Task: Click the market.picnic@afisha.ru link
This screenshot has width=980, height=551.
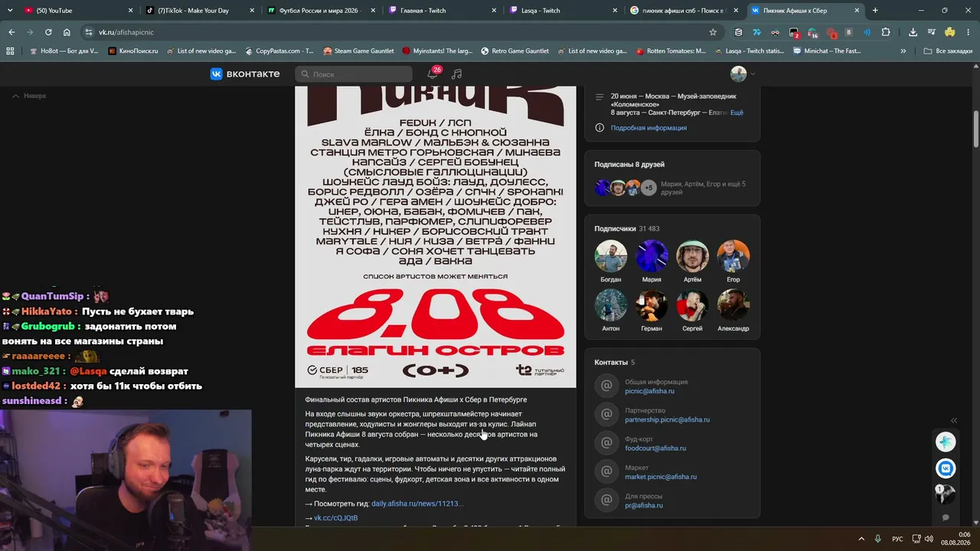Action: 661,477
